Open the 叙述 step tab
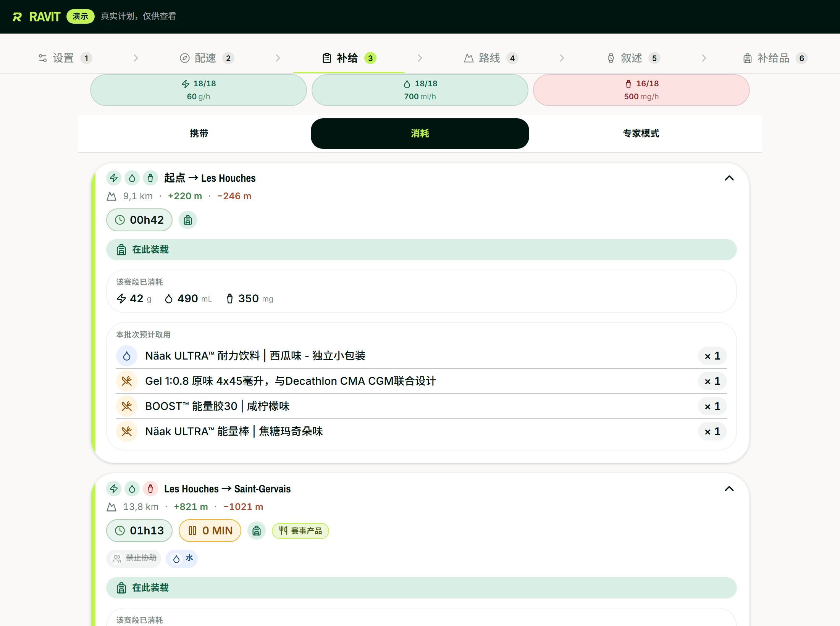 pos(633,58)
